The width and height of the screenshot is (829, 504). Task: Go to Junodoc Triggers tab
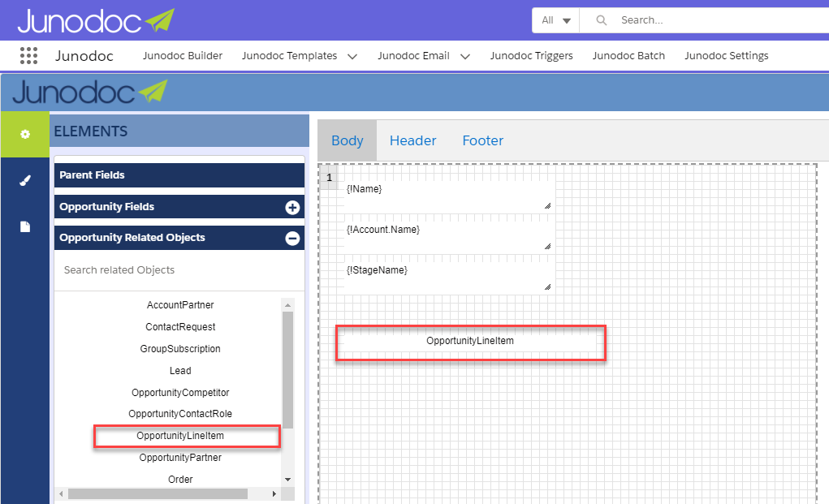click(531, 55)
